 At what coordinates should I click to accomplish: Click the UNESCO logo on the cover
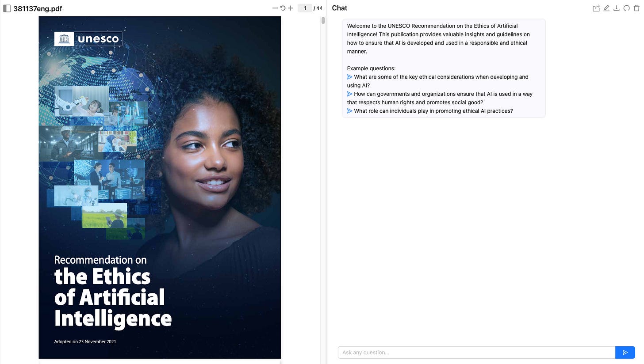click(x=88, y=39)
